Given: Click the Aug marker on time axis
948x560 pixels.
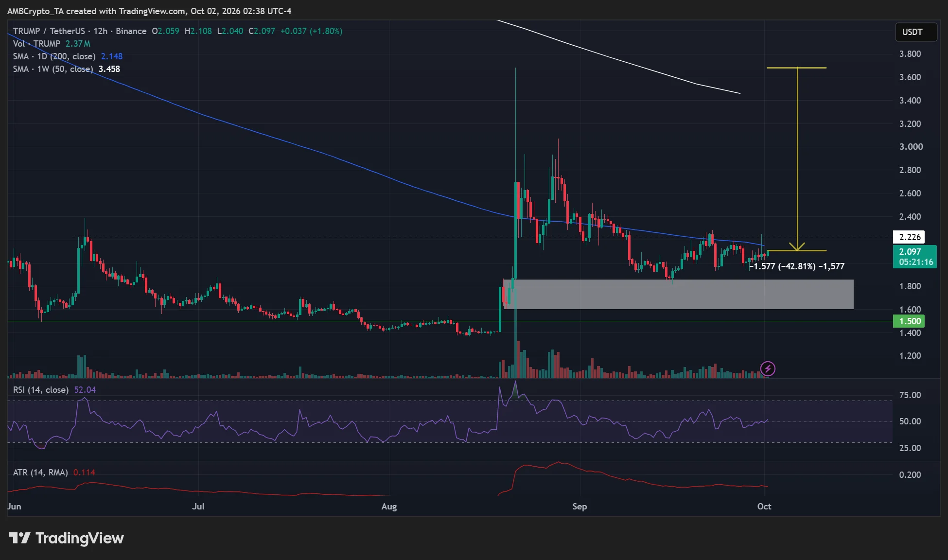Looking at the screenshot, I should coord(389,507).
